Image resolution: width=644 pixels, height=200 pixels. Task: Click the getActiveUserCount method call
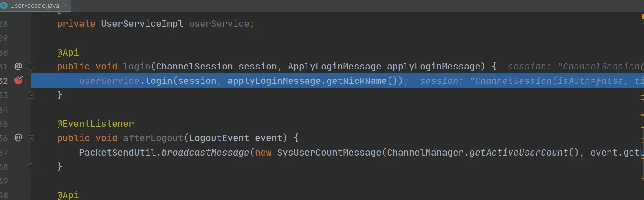tap(519, 152)
